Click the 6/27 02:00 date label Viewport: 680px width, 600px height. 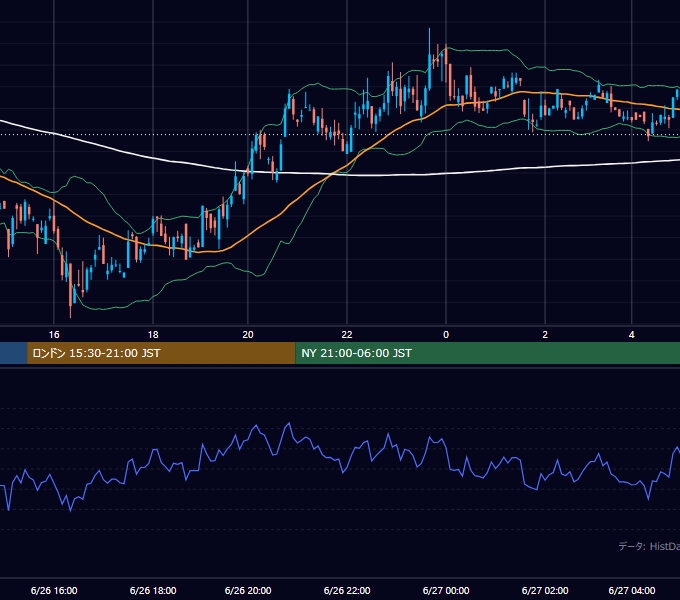545,590
